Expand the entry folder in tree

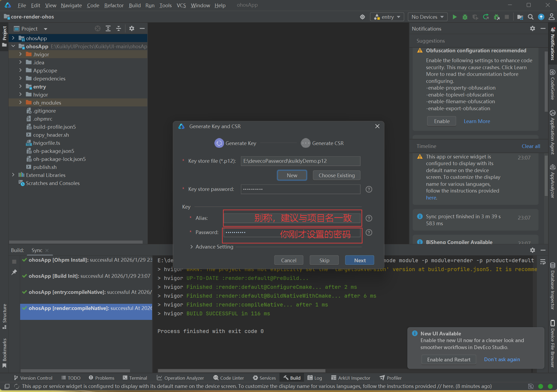[x=20, y=87]
